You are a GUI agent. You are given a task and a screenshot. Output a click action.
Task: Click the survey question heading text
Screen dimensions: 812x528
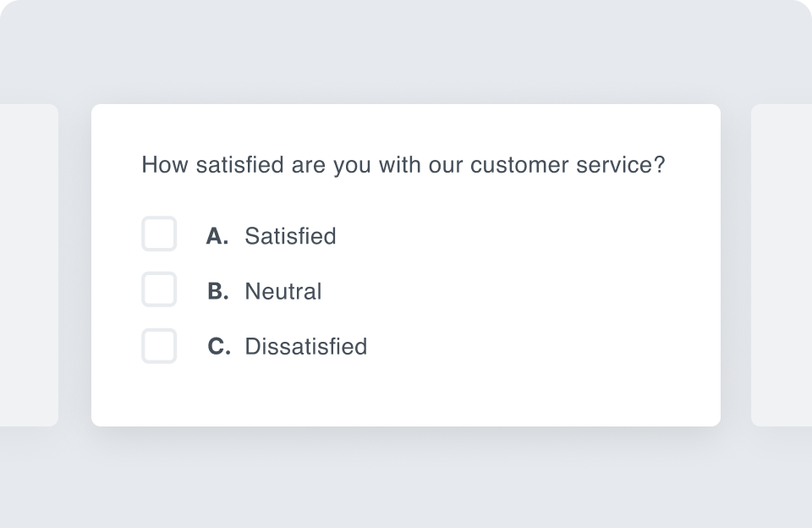[403, 165]
